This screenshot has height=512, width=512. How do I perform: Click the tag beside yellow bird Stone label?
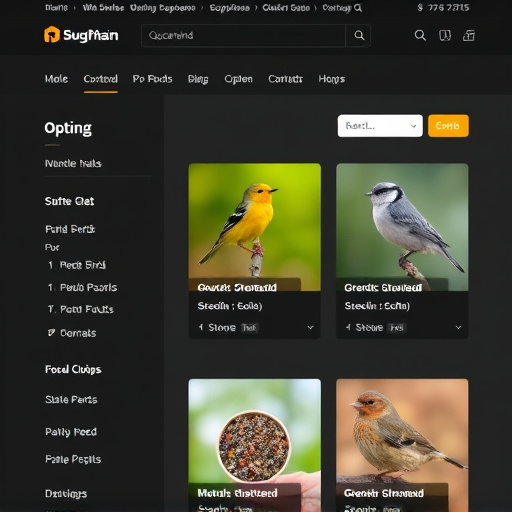click(250, 328)
